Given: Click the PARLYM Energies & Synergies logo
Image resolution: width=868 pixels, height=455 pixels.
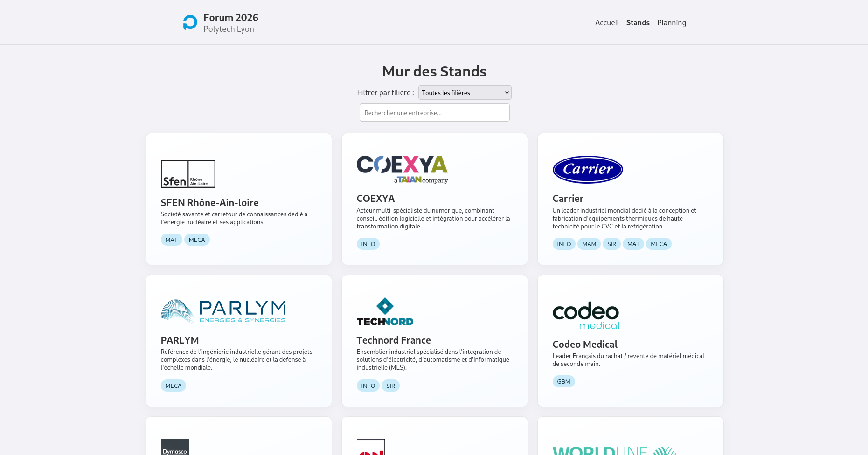Looking at the screenshot, I should coord(223,310).
